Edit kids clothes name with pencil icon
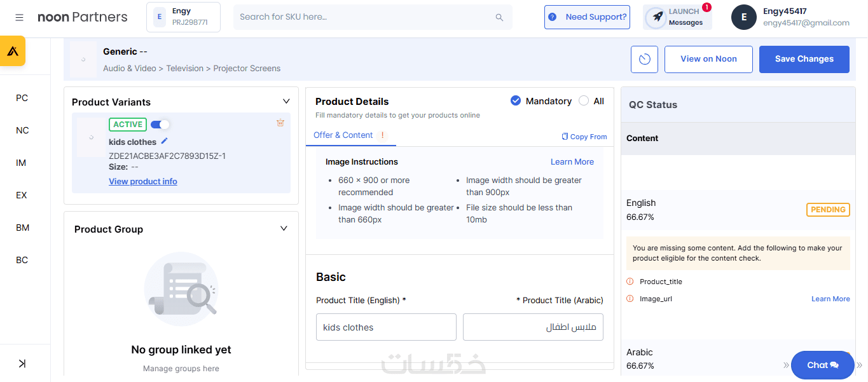868x382 pixels. coord(165,141)
